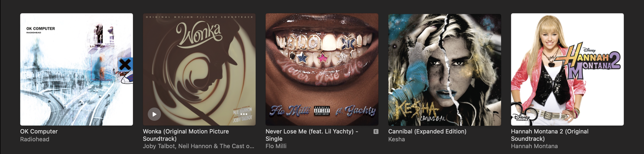Click Wonka (Original Motion Picture Soundtrack) title
This screenshot has height=154, width=644.
click(186, 135)
